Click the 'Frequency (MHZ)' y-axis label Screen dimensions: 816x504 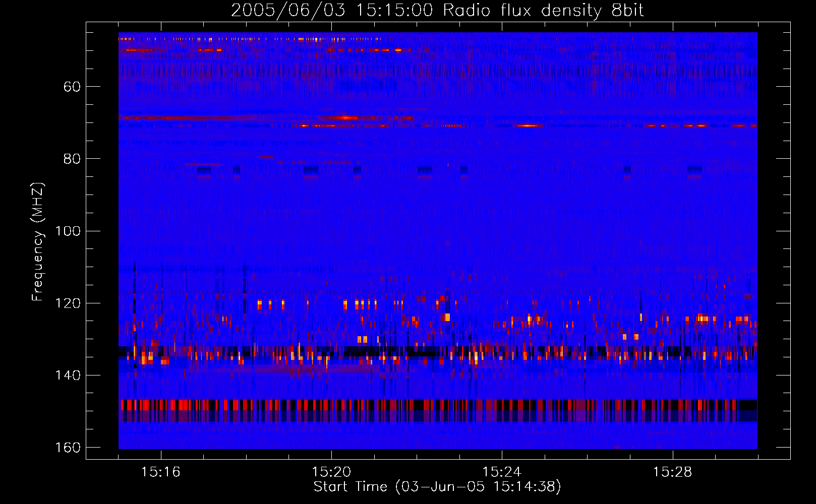[x=38, y=242]
